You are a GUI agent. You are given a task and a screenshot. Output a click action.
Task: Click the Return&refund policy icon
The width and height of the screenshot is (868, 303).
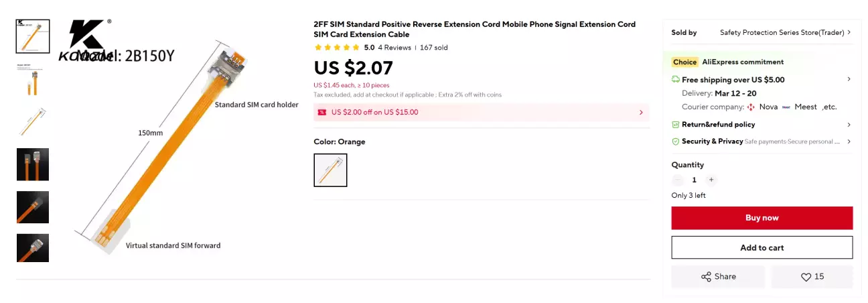pyautogui.click(x=676, y=125)
